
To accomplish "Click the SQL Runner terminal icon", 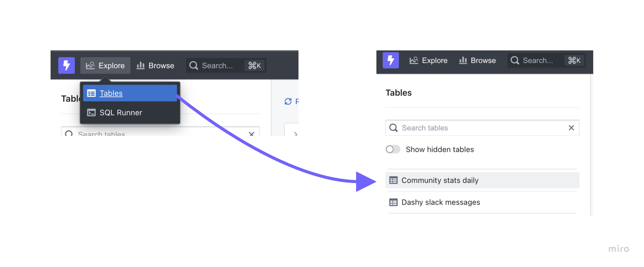I will pyautogui.click(x=91, y=113).
